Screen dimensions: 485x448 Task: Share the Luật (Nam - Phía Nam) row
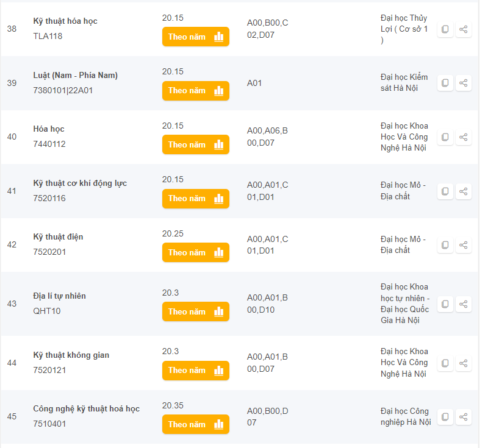pos(464,83)
